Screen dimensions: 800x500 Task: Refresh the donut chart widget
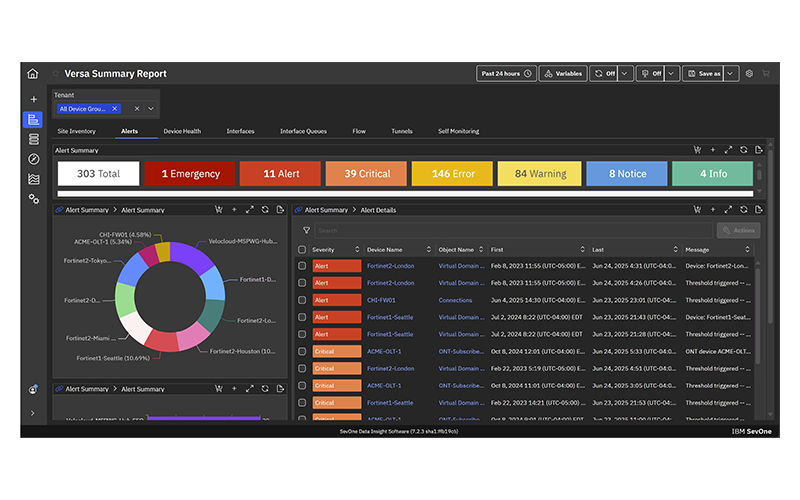(265, 210)
